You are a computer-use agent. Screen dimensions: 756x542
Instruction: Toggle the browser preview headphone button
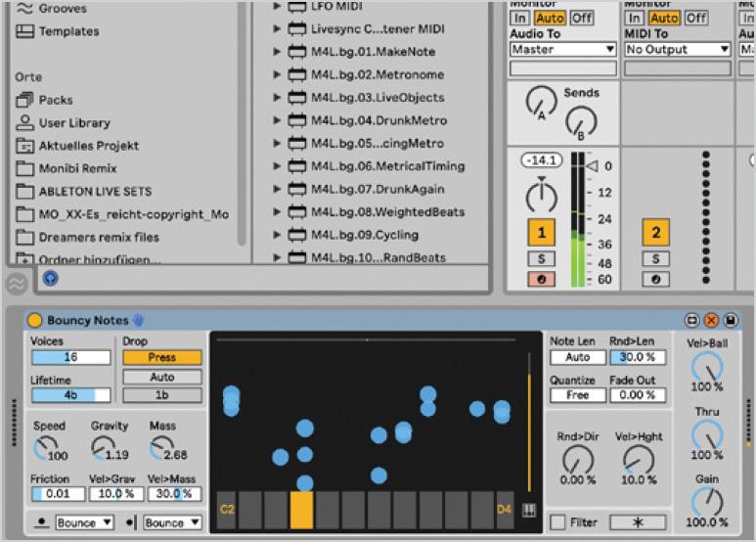coord(50,278)
